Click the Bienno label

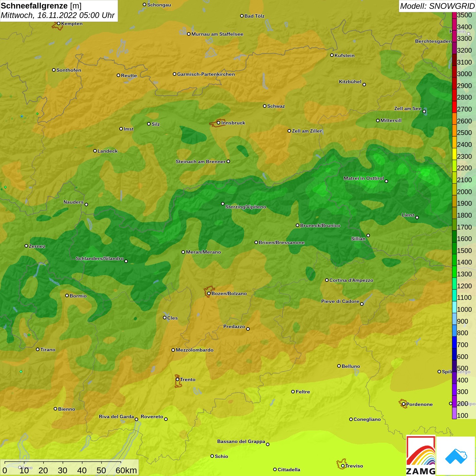click(x=67, y=409)
